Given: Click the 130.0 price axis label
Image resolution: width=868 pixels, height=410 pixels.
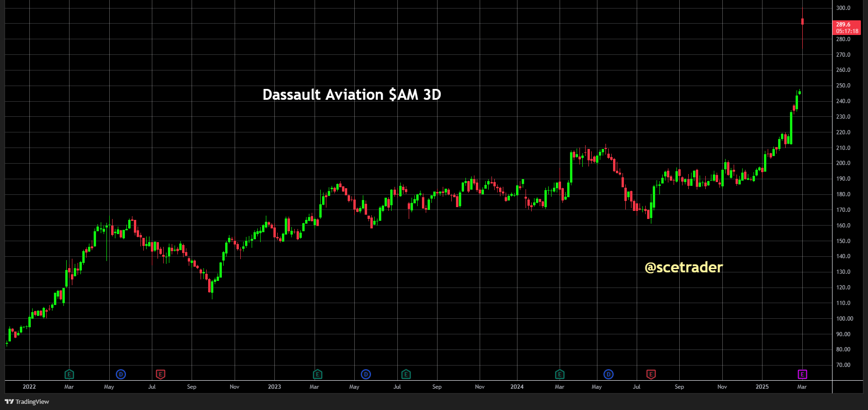Looking at the screenshot, I should [x=843, y=272].
